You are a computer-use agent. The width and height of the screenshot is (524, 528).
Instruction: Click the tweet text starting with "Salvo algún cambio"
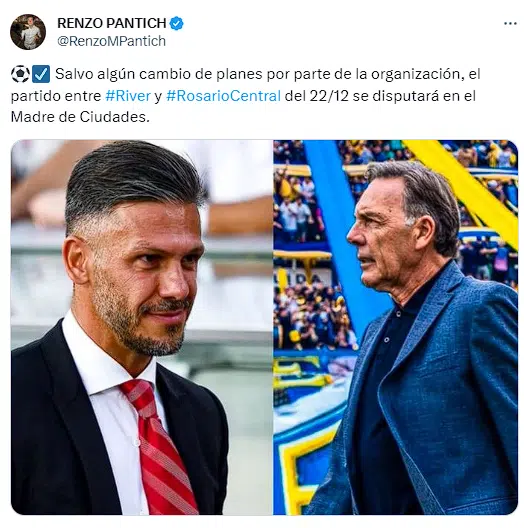pyautogui.click(x=246, y=96)
